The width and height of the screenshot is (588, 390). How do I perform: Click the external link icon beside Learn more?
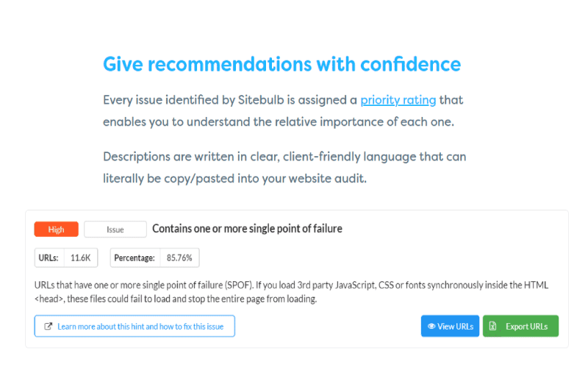(48, 326)
